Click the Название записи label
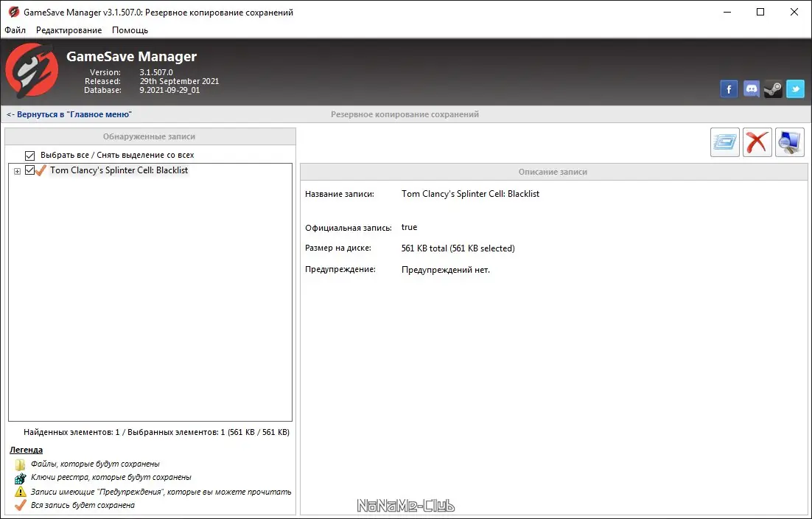The image size is (812, 519). coord(339,194)
